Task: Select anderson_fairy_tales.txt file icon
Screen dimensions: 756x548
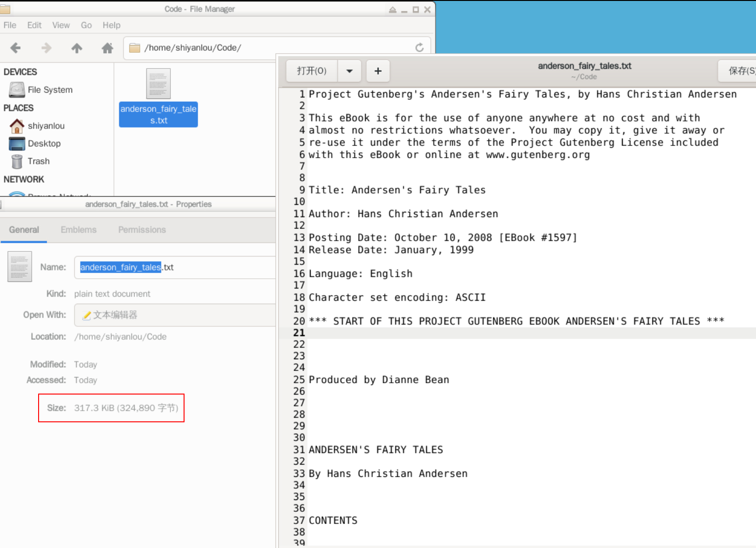Action: [x=158, y=84]
